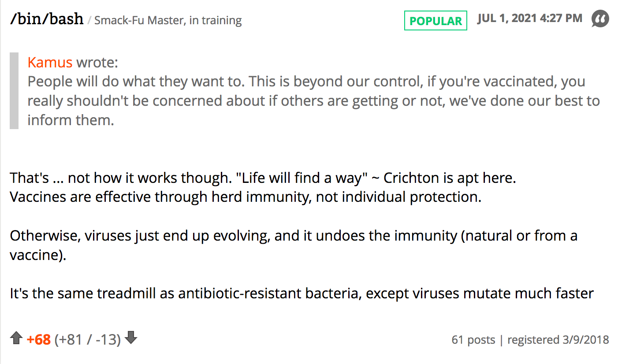Image resolution: width=618 pixels, height=364 pixels.
Task: Open Kamus's profile from the quote
Action: [x=50, y=62]
